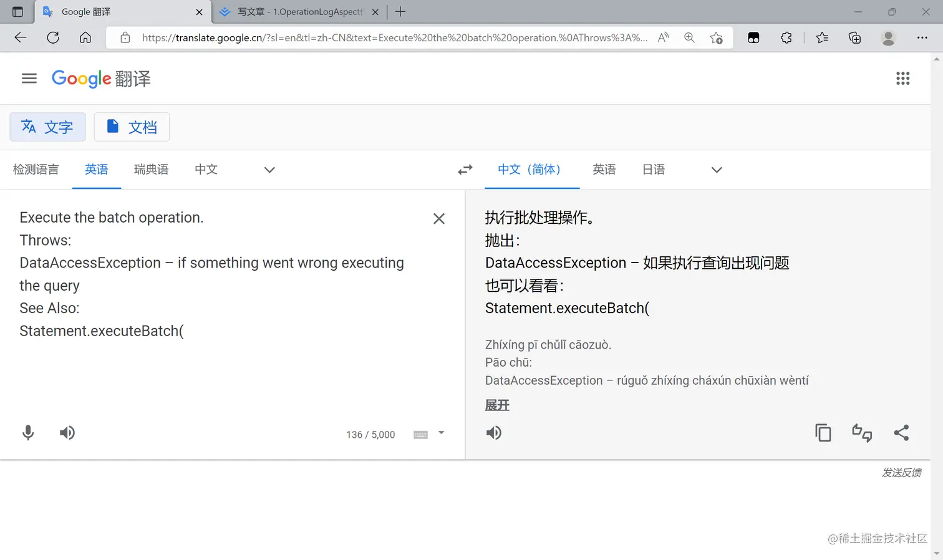
Task: Reload the current page
Action: click(53, 37)
